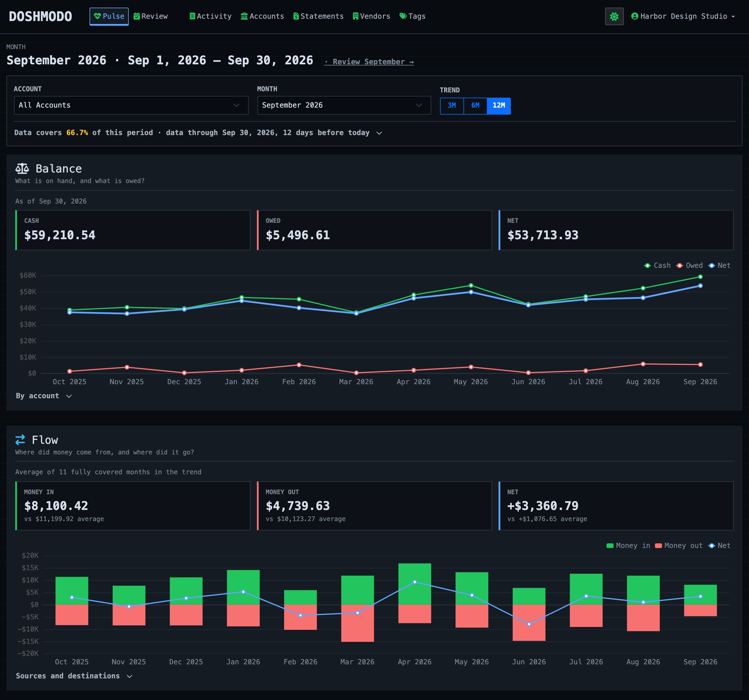Image resolution: width=749 pixels, height=700 pixels.
Task: Follow the Review September link
Action: tap(369, 62)
